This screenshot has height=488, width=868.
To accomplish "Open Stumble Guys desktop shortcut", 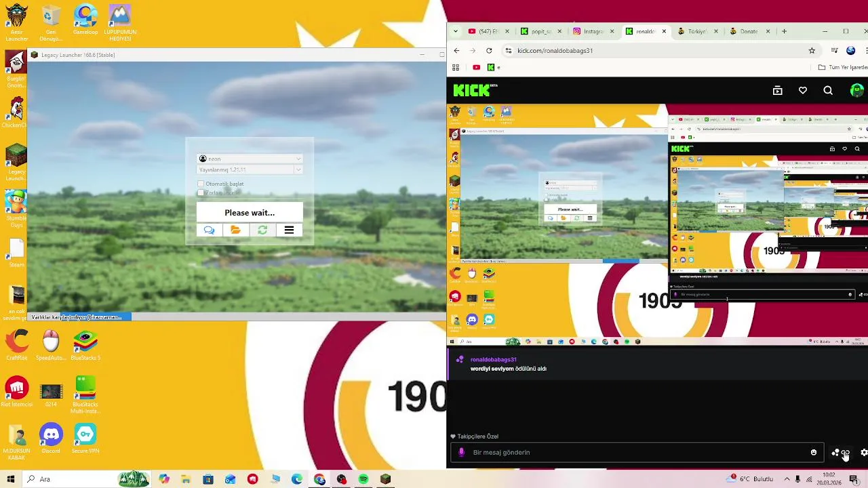I will click(x=16, y=209).
